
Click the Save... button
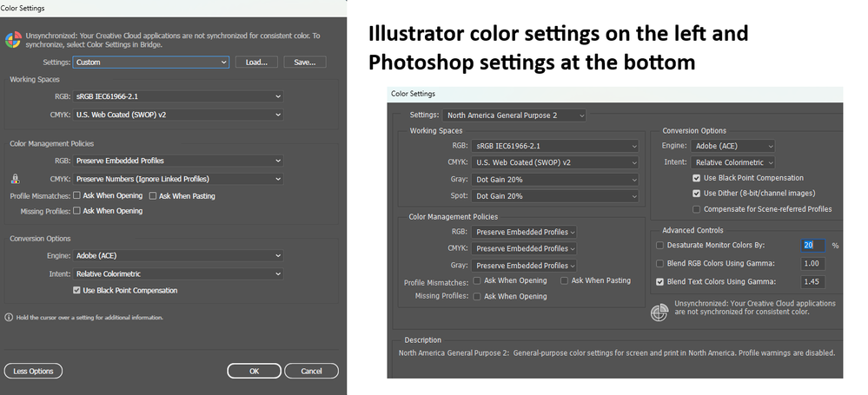click(x=305, y=62)
